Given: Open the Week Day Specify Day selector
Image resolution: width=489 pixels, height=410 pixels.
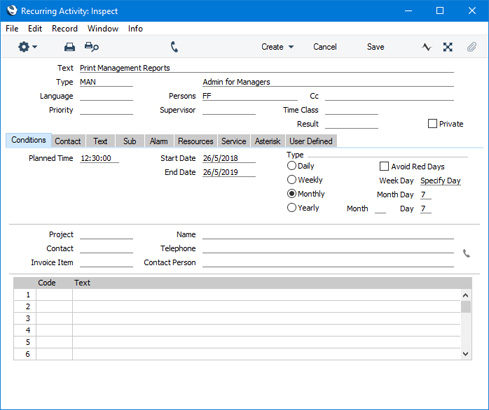Looking at the screenshot, I should [440, 181].
